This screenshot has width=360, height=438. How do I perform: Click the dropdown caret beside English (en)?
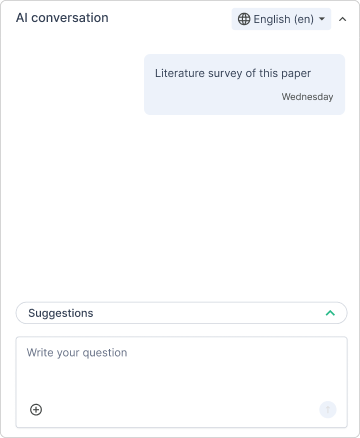[x=322, y=19]
